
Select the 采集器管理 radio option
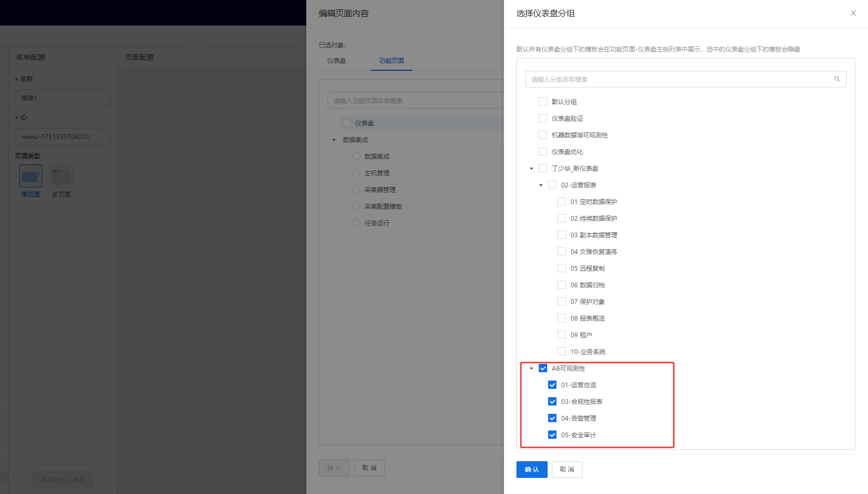click(356, 189)
